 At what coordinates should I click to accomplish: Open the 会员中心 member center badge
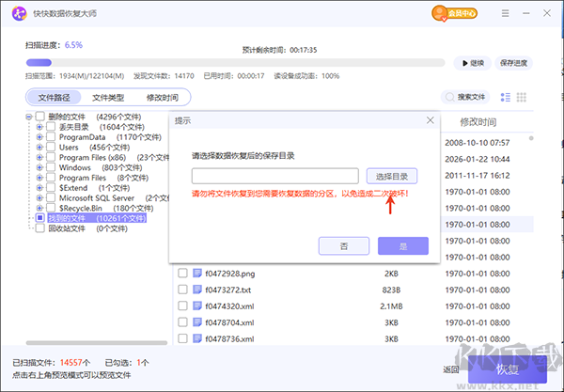pos(454,13)
